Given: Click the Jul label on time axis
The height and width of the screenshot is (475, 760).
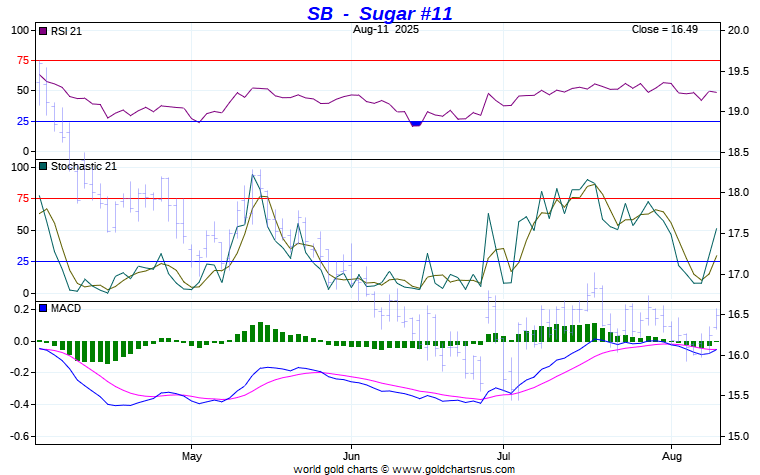Looking at the screenshot, I should point(502,456).
